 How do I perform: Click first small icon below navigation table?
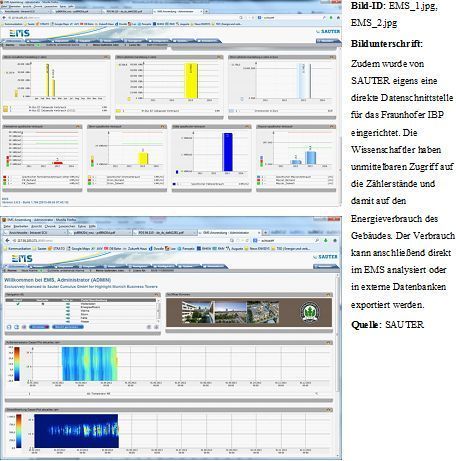pos(9,327)
